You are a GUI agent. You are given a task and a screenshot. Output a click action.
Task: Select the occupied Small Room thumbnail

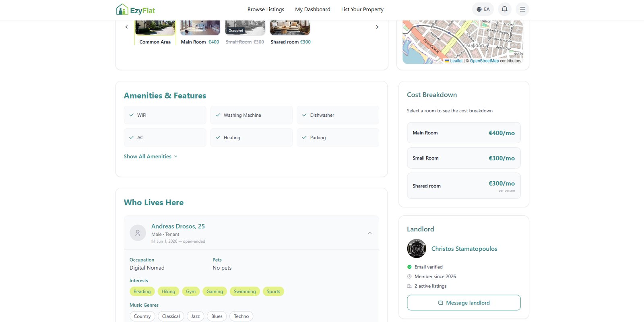(x=245, y=33)
